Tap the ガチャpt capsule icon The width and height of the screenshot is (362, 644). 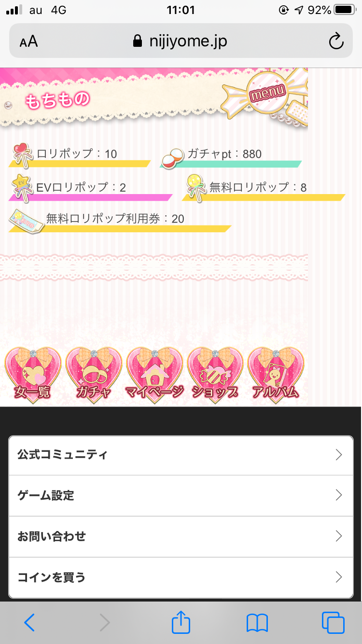pyautogui.click(x=173, y=157)
